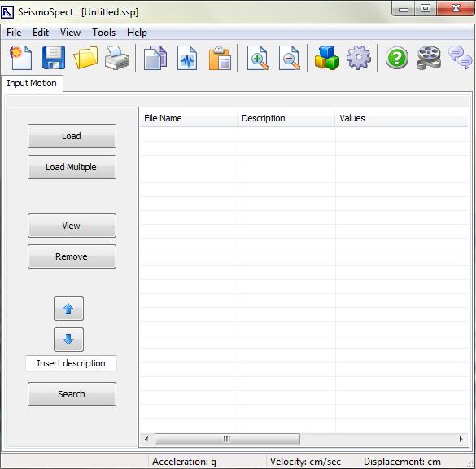Viewport: 476px width, 469px height.
Task: Click the waveform document toolbar icon
Action: 187,58
